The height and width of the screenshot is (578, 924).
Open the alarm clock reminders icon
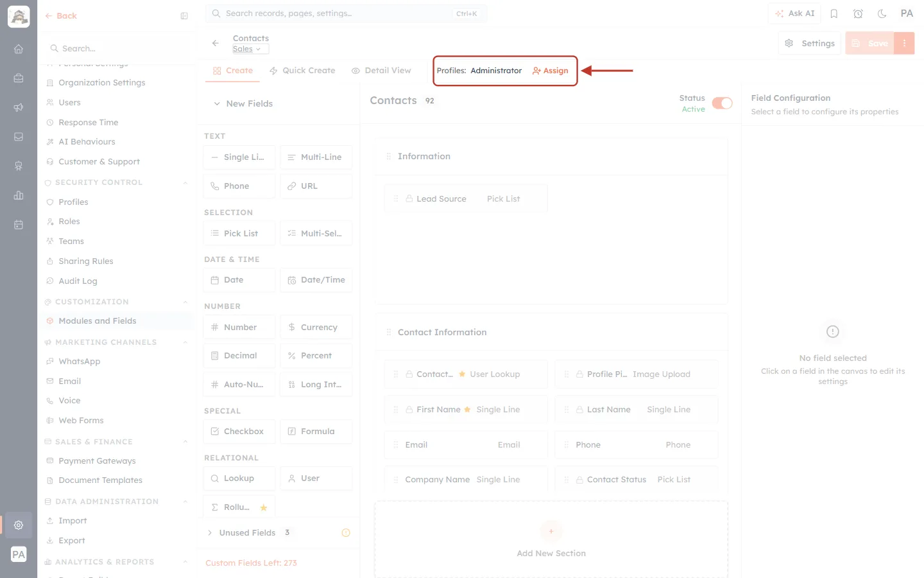(x=858, y=13)
